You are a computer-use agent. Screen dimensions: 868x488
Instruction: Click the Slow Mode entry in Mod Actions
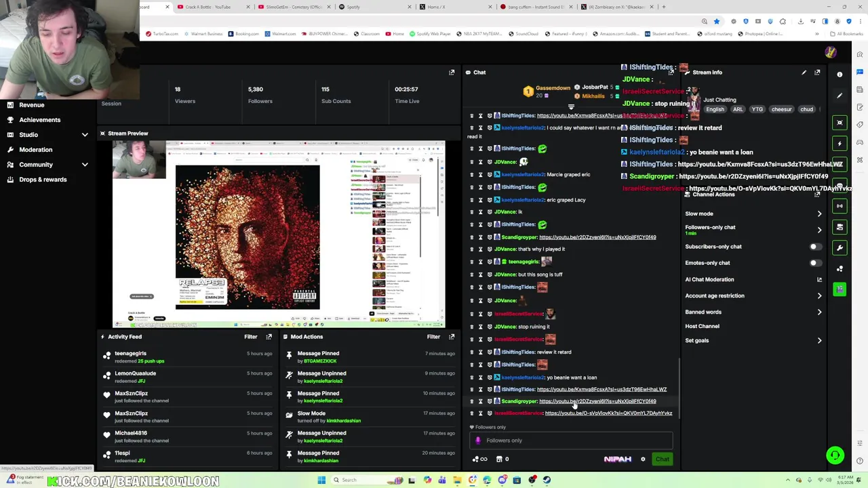(x=370, y=417)
